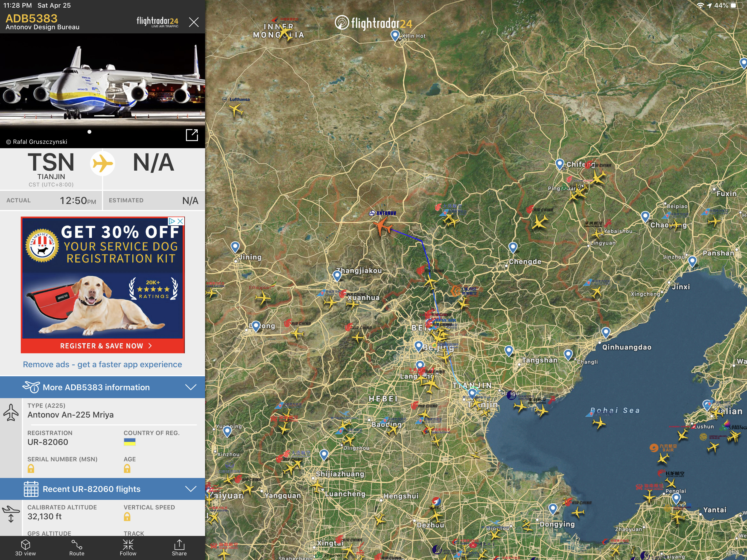Tap locked Serial Number padlock icon
The image size is (747, 560).
click(x=31, y=468)
